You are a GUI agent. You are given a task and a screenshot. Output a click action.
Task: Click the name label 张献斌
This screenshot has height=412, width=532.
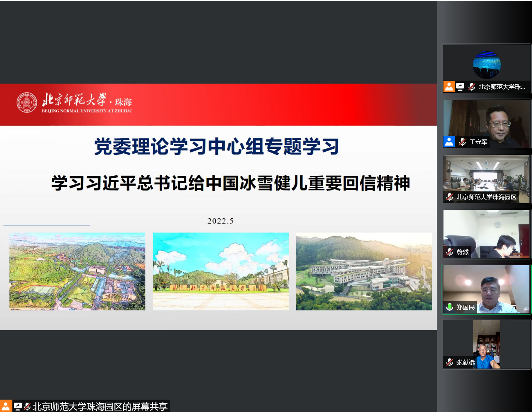pyautogui.click(x=466, y=363)
